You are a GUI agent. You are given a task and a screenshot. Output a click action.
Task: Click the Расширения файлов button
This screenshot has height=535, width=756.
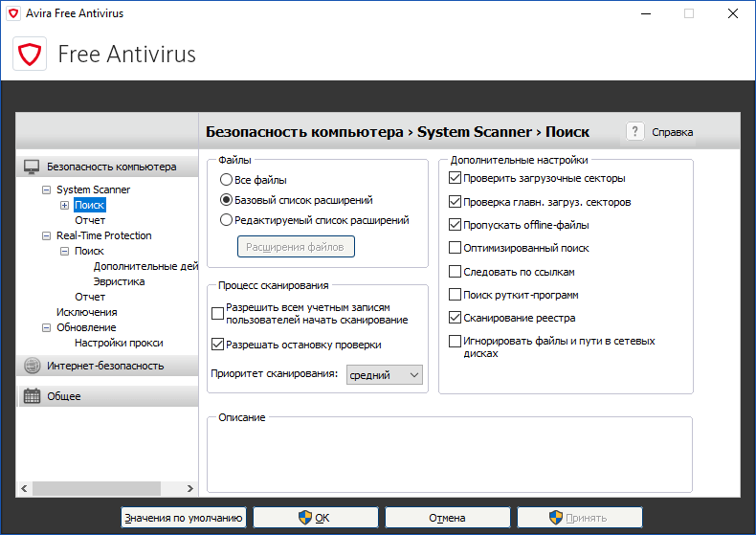296,247
